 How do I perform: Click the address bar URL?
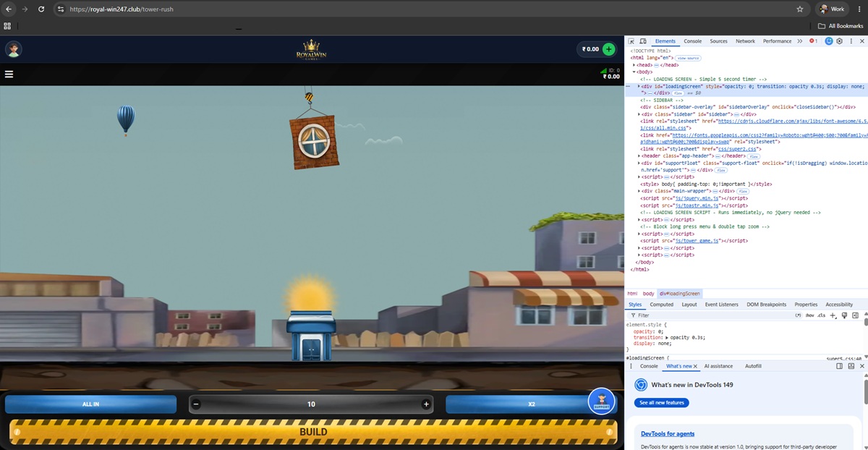(122, 9)
